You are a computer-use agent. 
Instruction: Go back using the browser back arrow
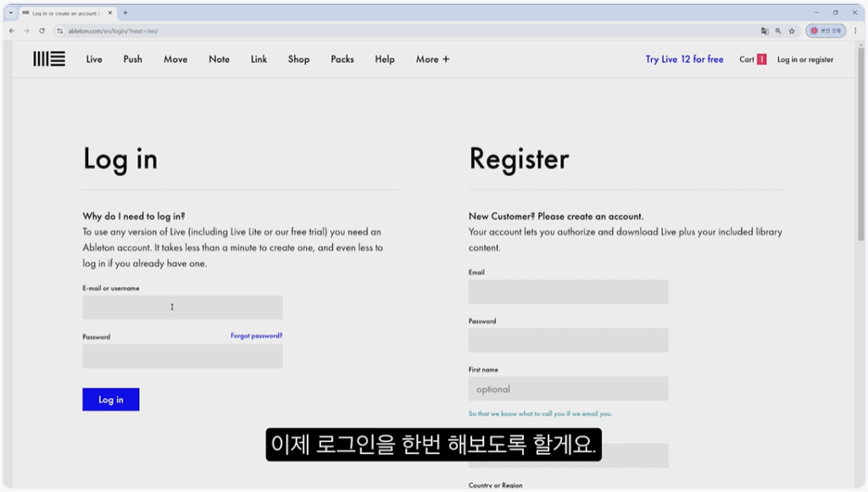tap(11, 30)
